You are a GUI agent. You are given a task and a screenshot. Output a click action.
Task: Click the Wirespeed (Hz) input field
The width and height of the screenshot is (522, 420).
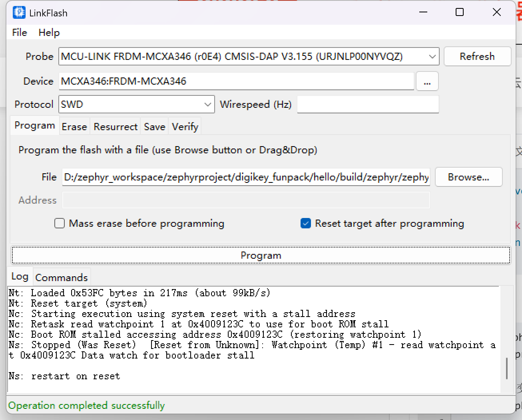(x=368, y=105)
